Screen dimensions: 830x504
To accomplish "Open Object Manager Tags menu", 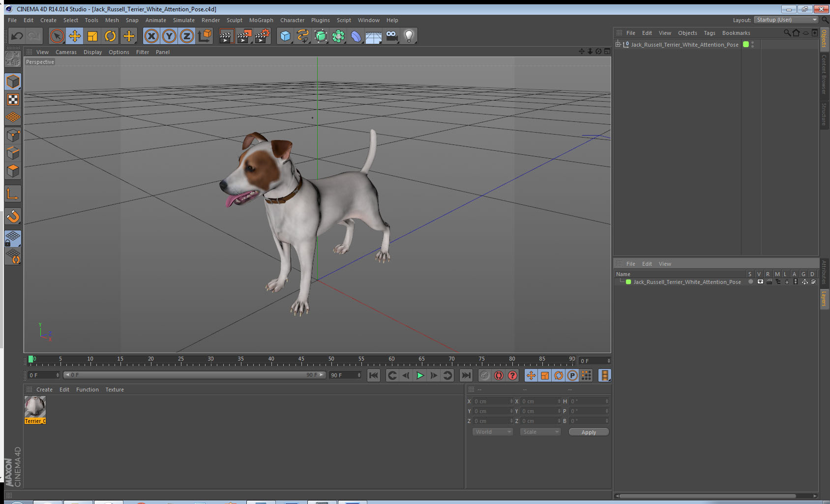I will 710,33.
